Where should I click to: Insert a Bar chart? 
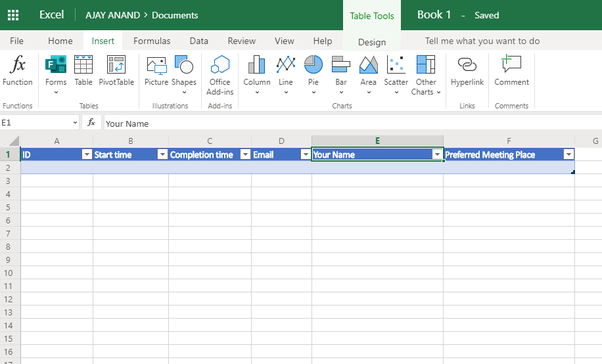pyautogui.click(x=341, y=71)
